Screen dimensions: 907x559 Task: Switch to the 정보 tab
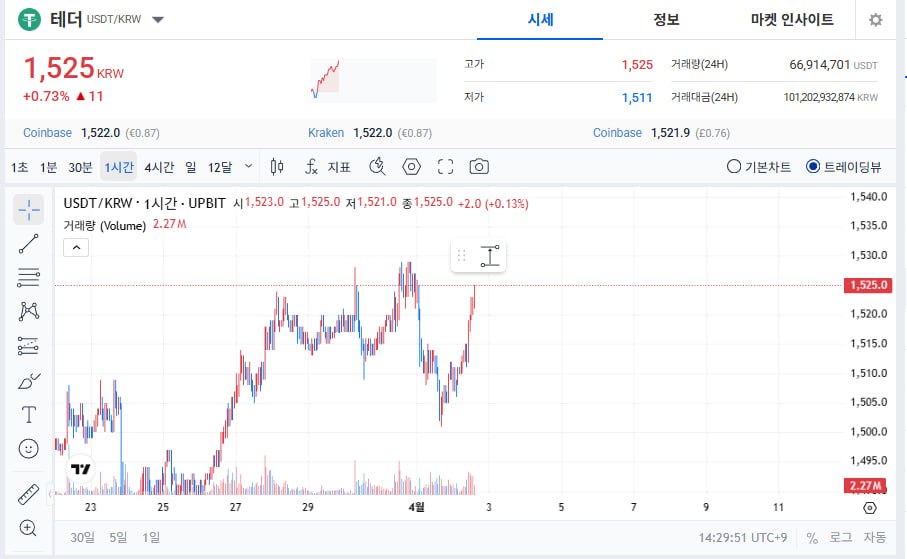pyautogui.click(x=666, y=20)
